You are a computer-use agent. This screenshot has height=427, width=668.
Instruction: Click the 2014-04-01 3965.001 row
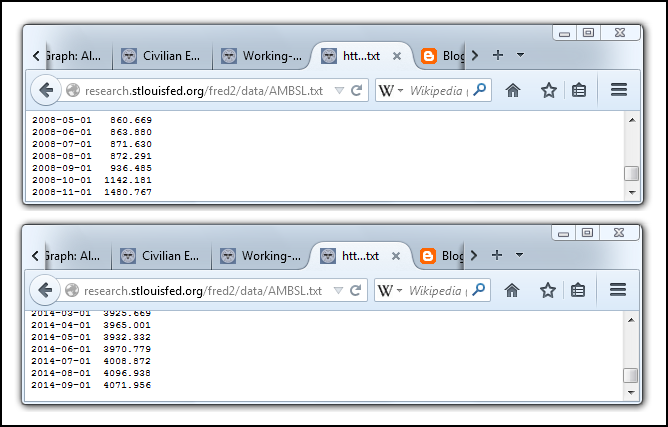[x=91, y=325]
